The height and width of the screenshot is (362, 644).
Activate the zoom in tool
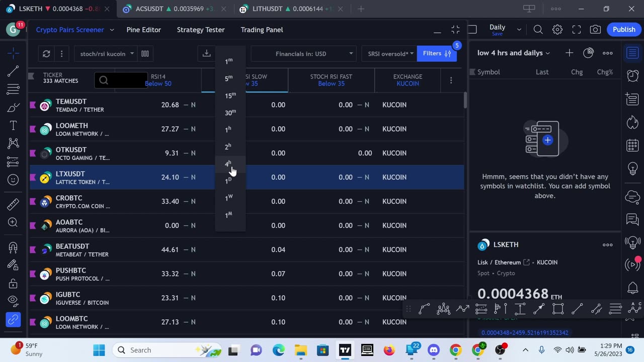click(13, 222)
